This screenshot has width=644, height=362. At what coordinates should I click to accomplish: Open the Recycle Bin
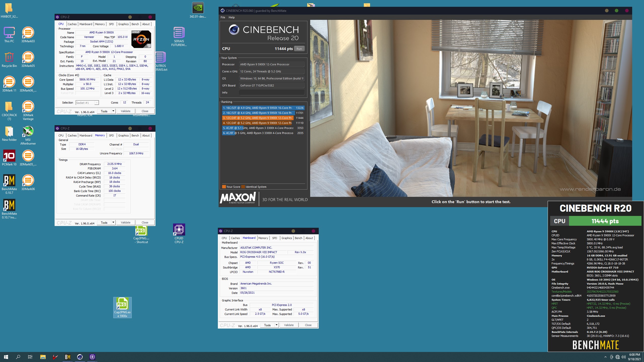pyautogui.click(x=9, y=59)
